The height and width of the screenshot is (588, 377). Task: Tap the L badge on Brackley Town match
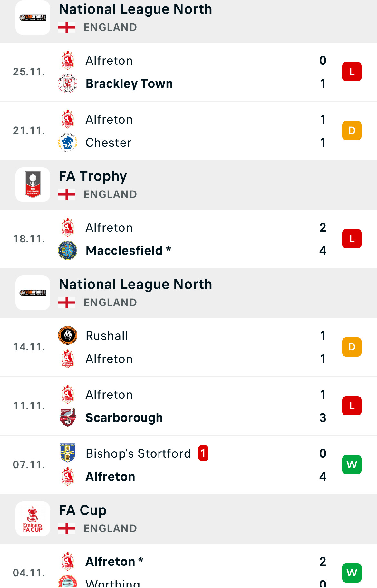[352, 72]
